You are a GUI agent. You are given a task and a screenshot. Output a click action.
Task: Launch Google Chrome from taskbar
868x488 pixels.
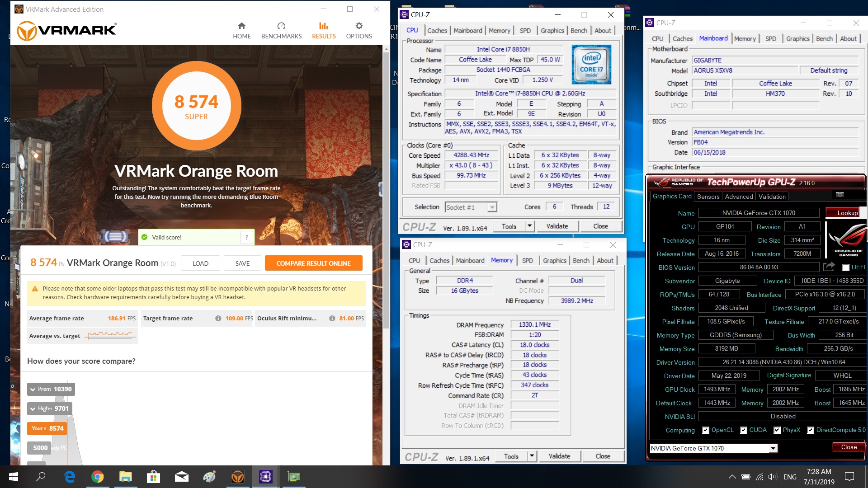point(97,477)
